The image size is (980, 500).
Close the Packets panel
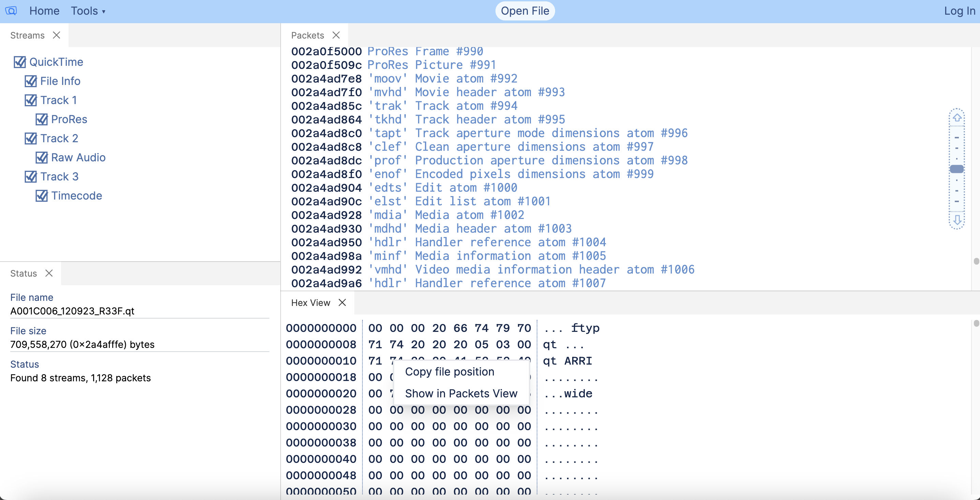click(x=336, y=35)
